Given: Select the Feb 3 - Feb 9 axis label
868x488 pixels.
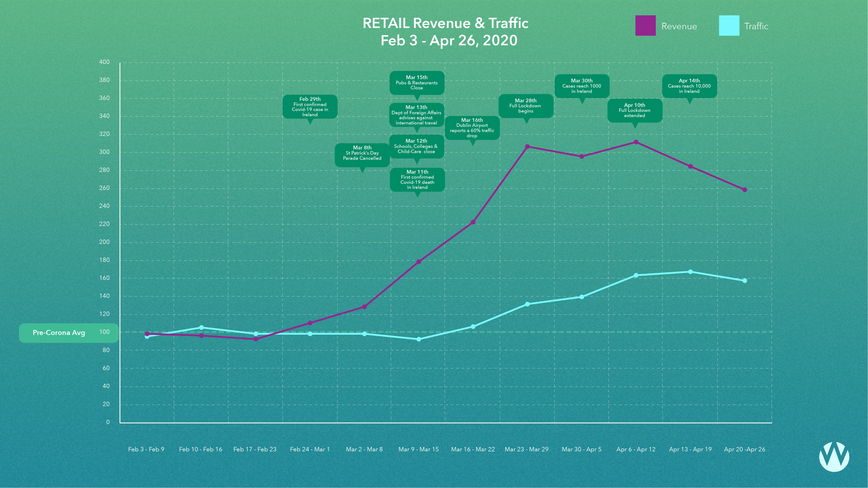Looking at the screenshot, I should 146,449.
